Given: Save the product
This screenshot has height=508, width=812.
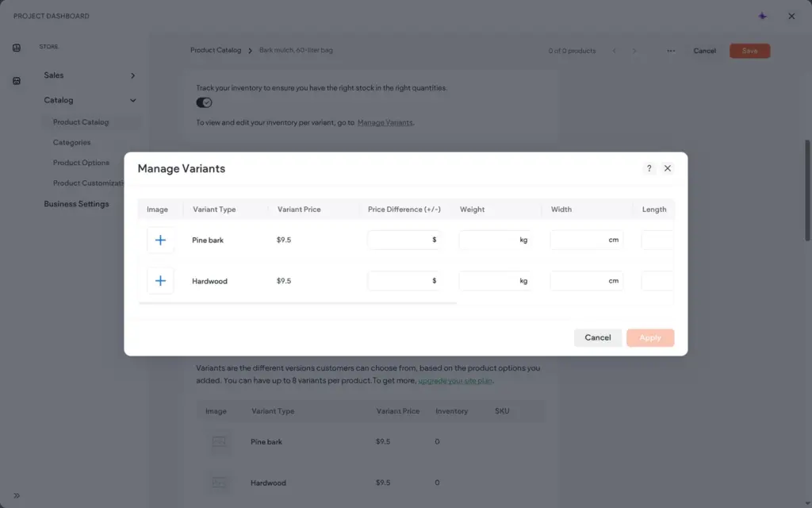Looking at the screenshot, I should [x=749, y=51].
